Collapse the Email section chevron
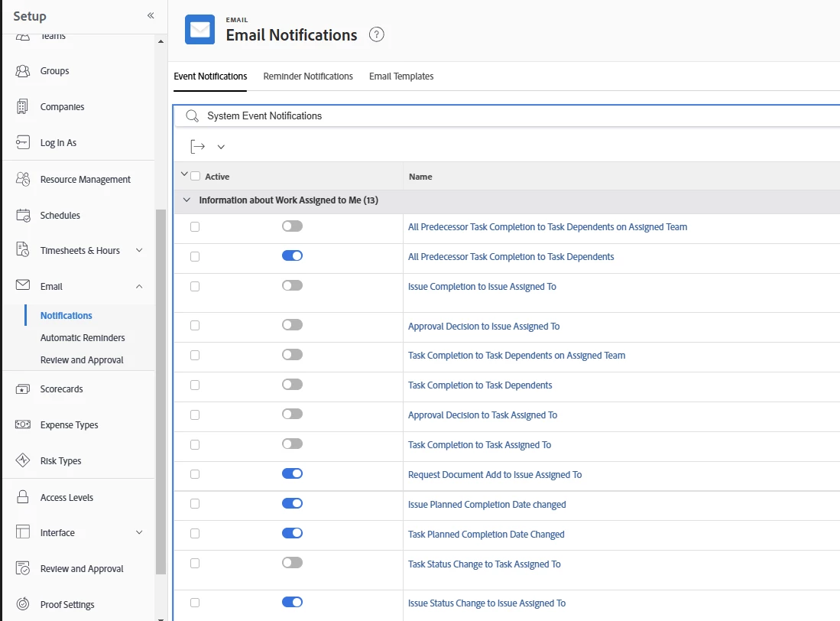The image size is (840, 621). (x=139, y=287)
